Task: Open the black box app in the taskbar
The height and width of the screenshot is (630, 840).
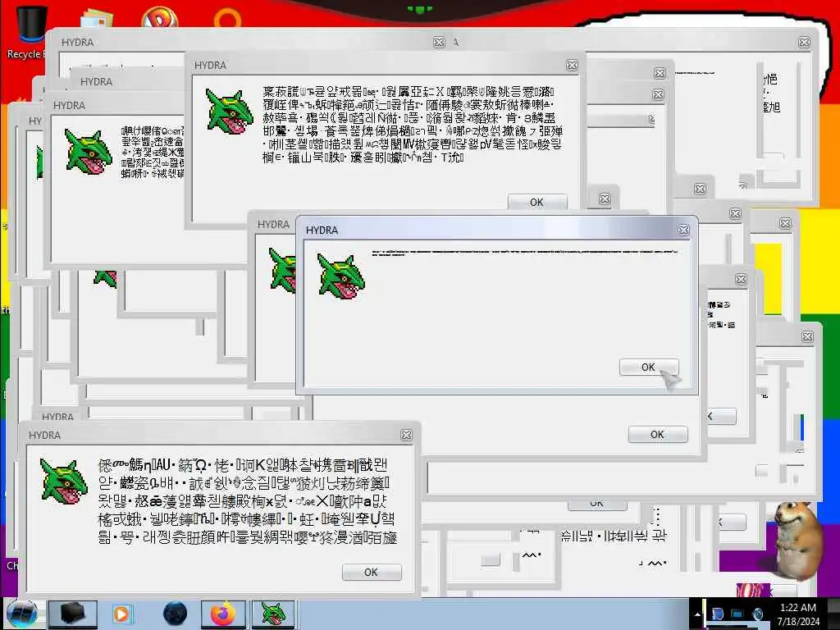Action: 72,614
